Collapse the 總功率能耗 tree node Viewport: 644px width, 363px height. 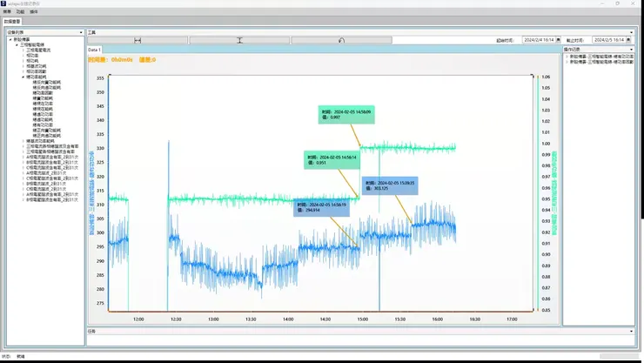click(x=23, y=77)
